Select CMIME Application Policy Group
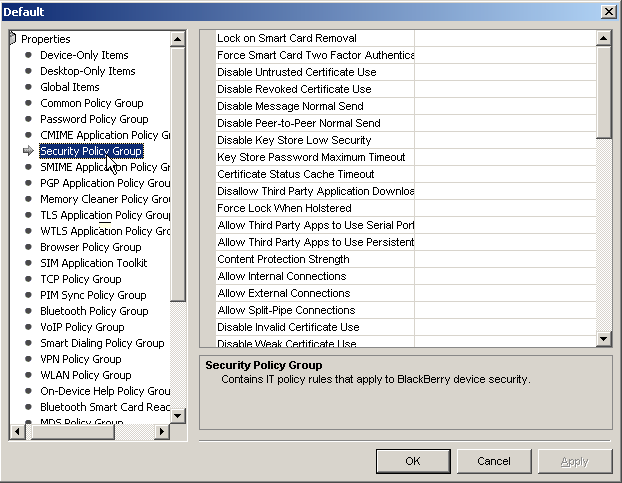The image size is (622, 483). point(105,135)
